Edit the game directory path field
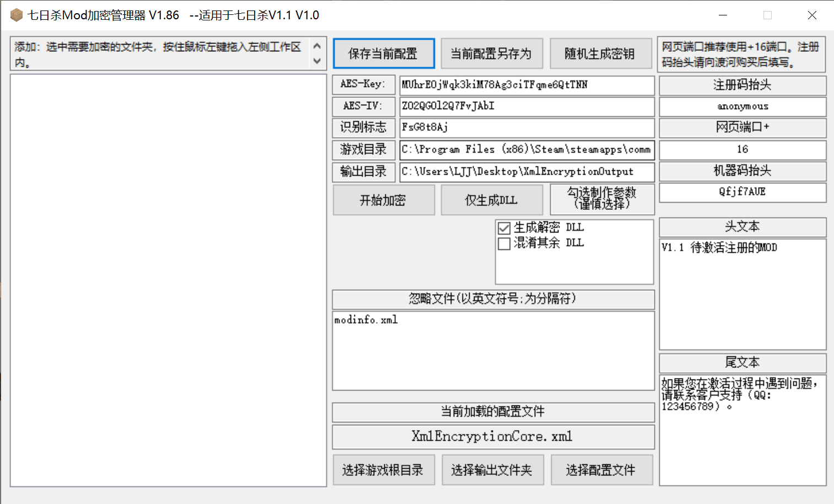 [527, 149]
